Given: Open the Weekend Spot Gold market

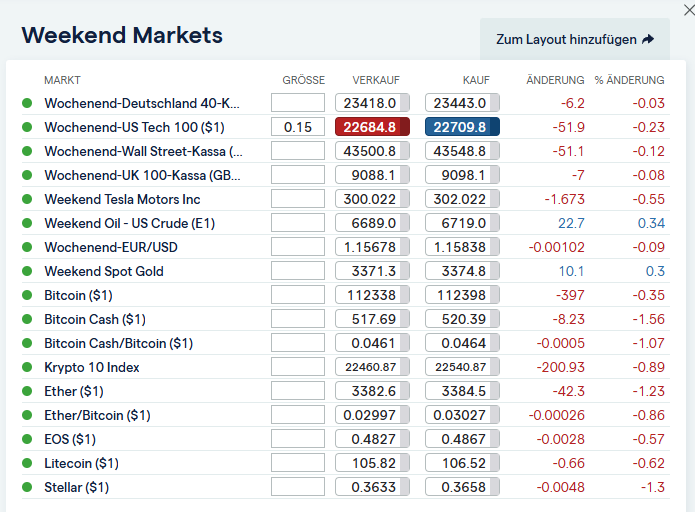Looking at the screenshot, I should coord(104,271).
